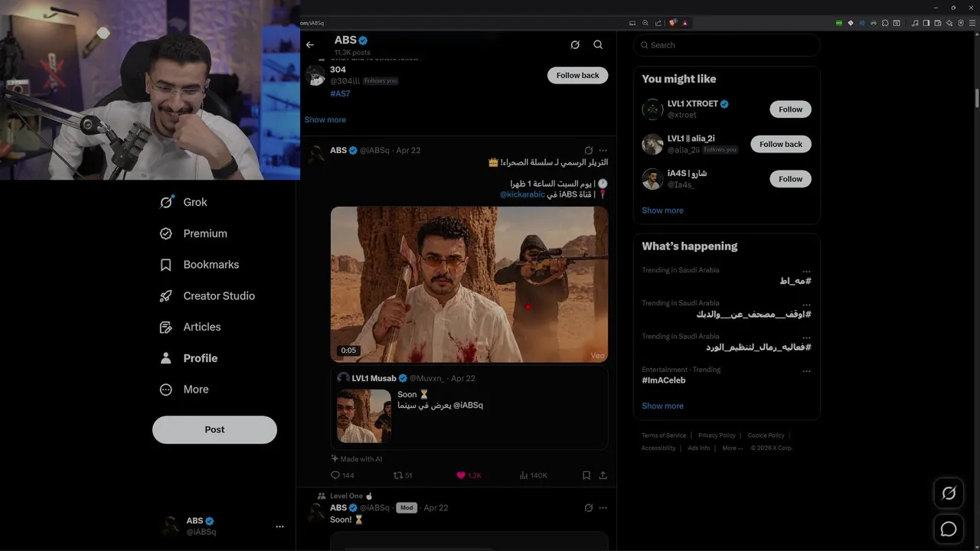Play the desert trailer video
Screen dimensions: 980x551
click(469, 284)
